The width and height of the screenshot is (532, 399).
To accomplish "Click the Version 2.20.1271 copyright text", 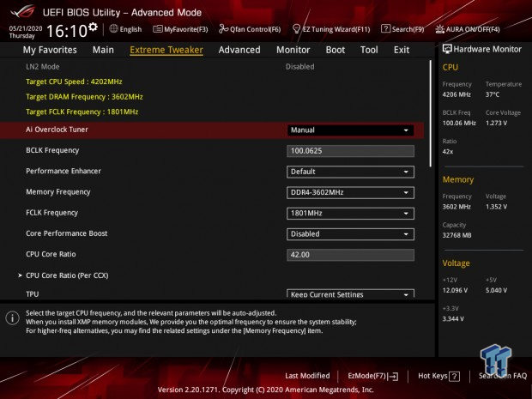I will point(266,390).
